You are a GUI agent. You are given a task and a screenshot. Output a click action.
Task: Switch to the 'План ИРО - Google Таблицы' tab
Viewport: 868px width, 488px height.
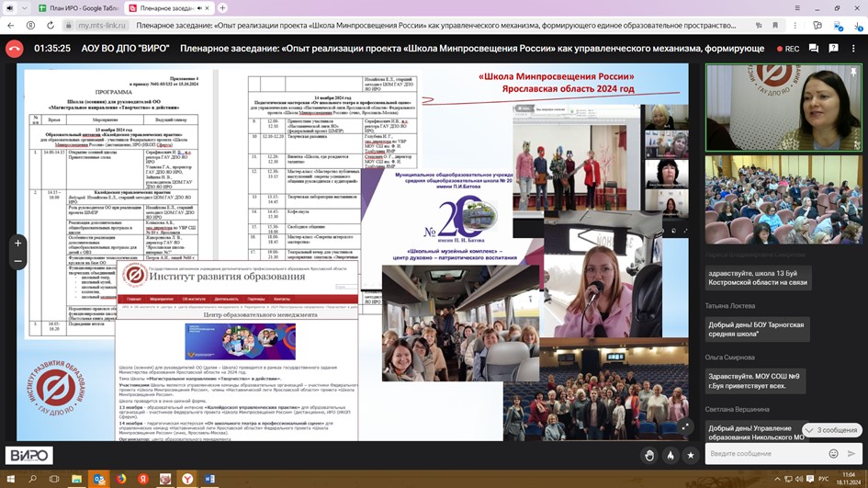point(78,8)
